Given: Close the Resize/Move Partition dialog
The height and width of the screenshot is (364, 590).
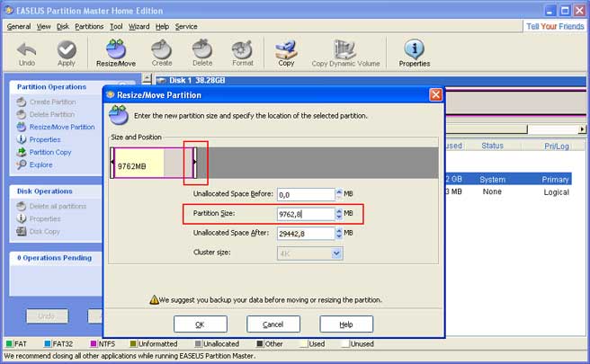Looking at the screenshot, I should tap(435, 94).
